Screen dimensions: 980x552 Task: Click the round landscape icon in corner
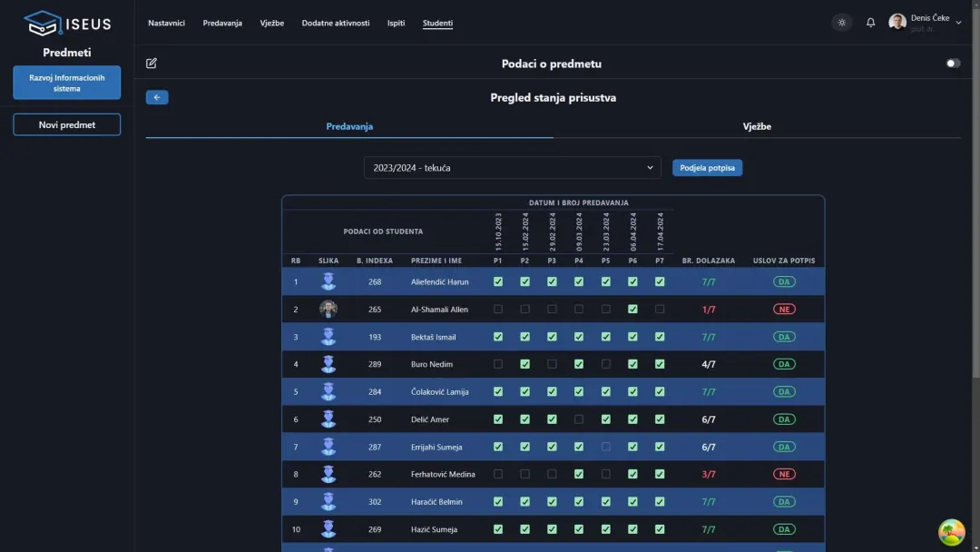951,533
